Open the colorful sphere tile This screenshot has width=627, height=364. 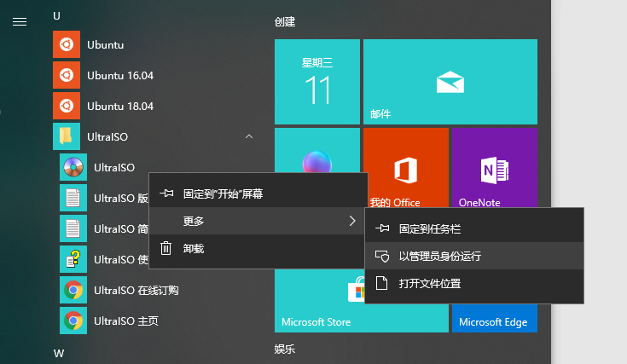(317, 151)
